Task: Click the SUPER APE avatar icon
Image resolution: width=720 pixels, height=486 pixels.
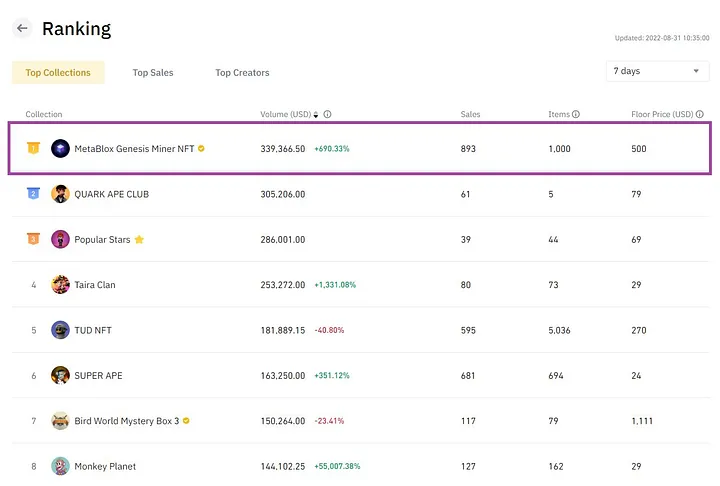Action: 60,375
